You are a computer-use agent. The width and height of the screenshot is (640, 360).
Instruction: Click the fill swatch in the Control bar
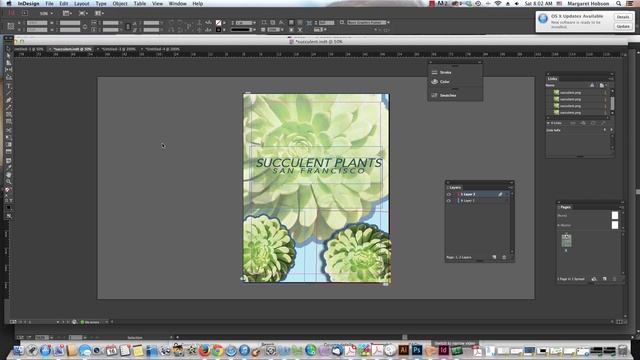(219, 23)
